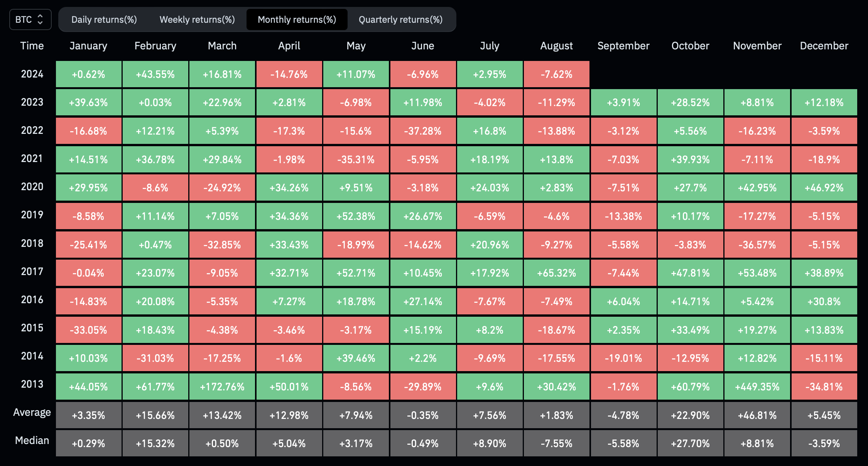Select the 2013 March +172.76% cell
868x466 pixels.
click(222, 387)
